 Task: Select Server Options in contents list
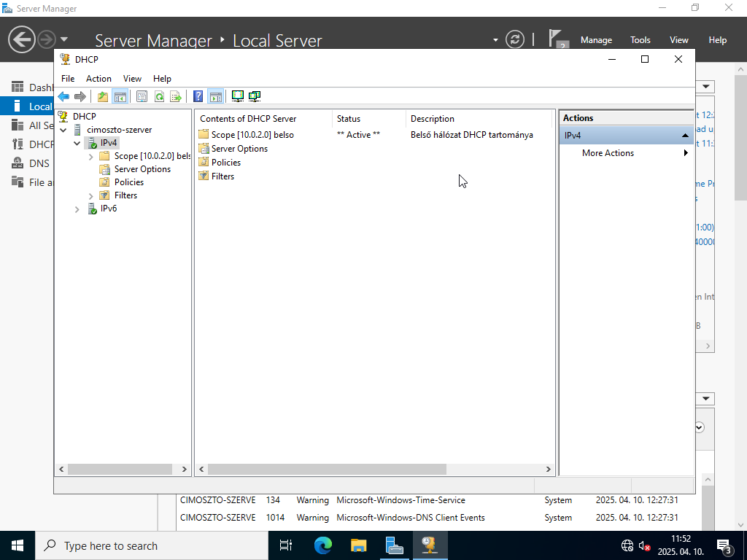click(239, 149)
